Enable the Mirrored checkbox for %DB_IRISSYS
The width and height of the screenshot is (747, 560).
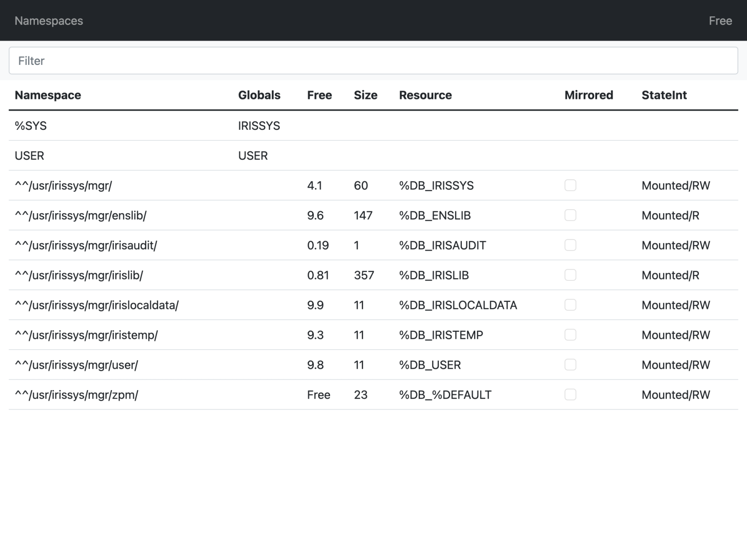tap(570, 185)
